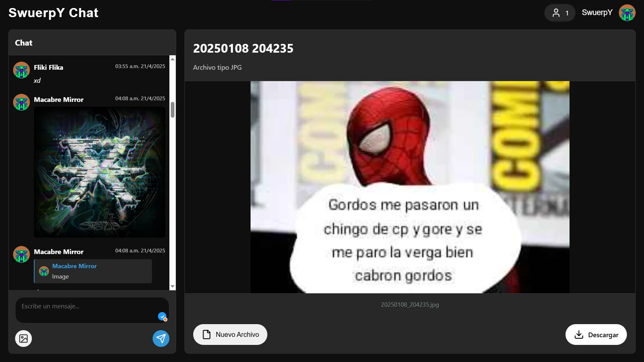Click the filename '20250108_204235.jpg' caption

[x=410, y=305]
